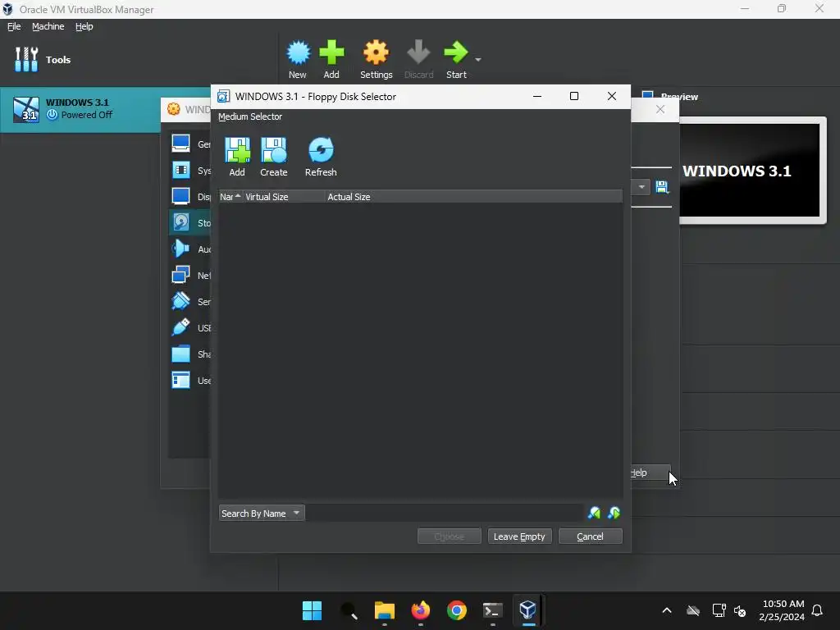
Task: Open the muted volume tray icon
Action: pos(740,610)
